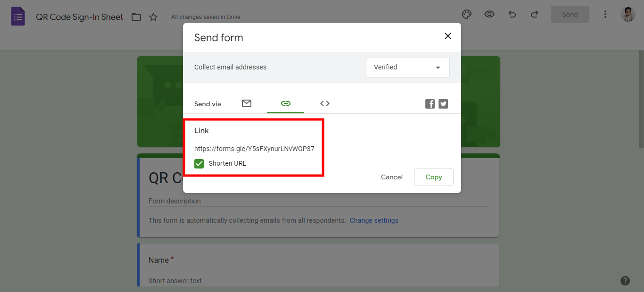644x292 pixels.
Task: Edit the form title QR Code Sign-In Sheet
Action: 79,17
